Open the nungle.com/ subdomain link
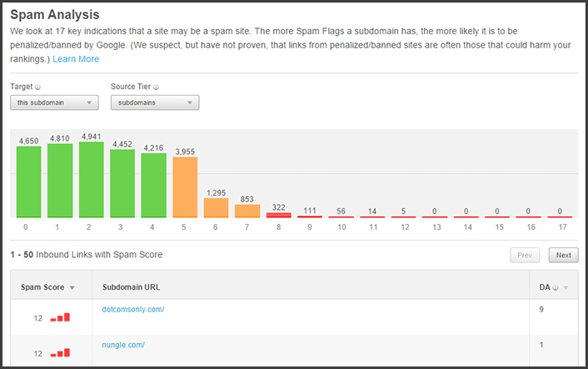 pyautogui.click(x=123, y=345)
